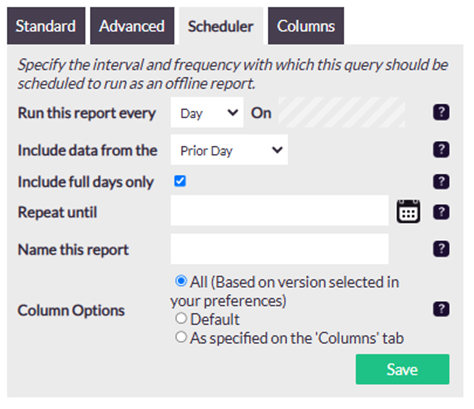
Task: Open help for Include data from the
Action: pyautogui.click(x=441, y=149)
